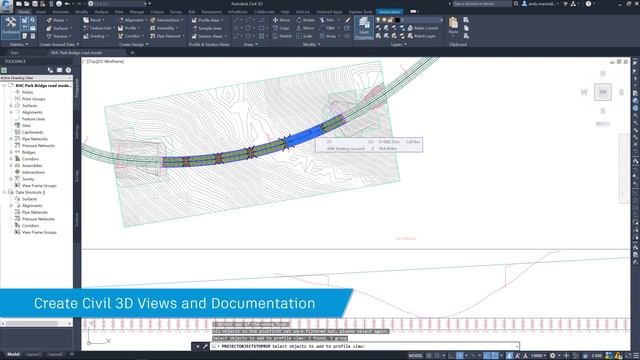Click the layer color black swatch
The image size is (640, 360).
(x=397, y=20)
